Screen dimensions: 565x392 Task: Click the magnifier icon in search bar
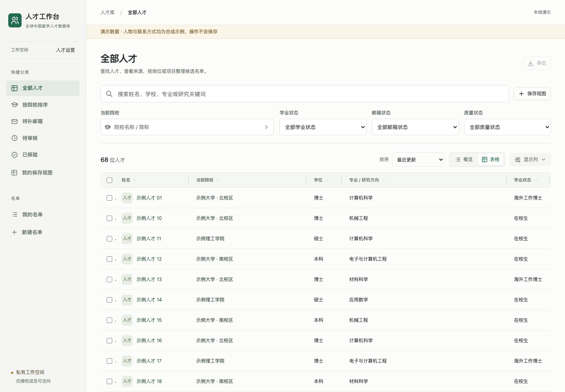tap(109, 94)
